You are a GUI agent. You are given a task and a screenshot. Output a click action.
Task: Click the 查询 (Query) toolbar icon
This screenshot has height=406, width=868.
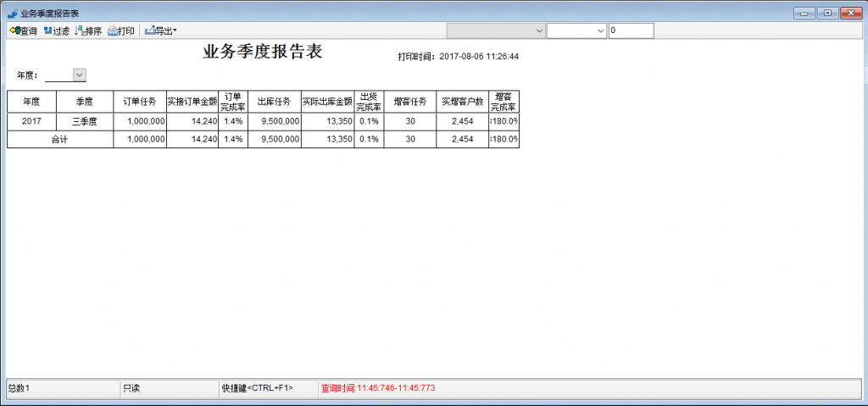point(23,31)
